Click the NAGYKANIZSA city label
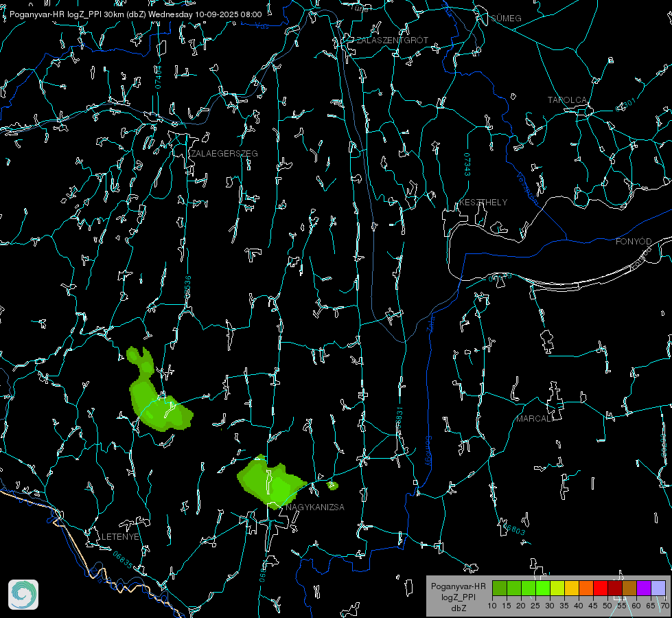672x618 pixels. (315, 507)
